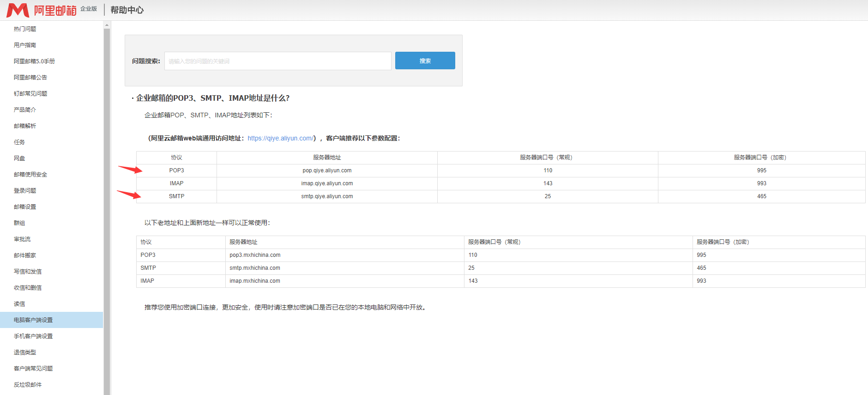Select 用户指南 from the sidebar
The height and width of the screenshot is (395, 868).
pos(25,45)
